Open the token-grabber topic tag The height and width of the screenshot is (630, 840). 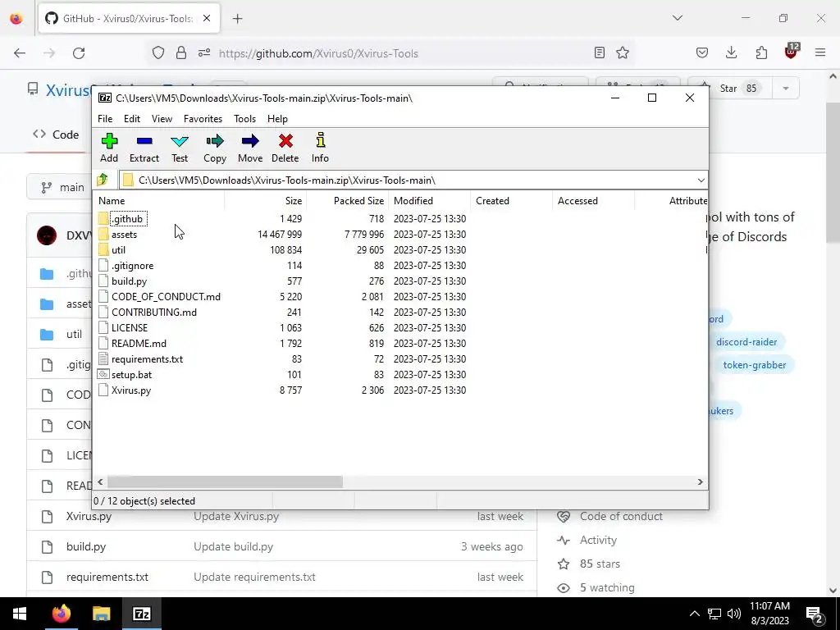[755, 365]
